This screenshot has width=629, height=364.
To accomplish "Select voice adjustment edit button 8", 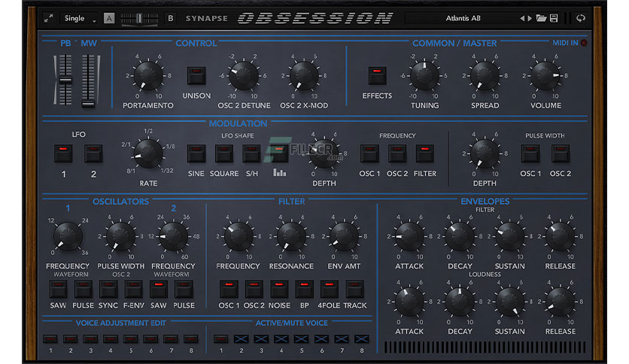I will coord(191,339).
